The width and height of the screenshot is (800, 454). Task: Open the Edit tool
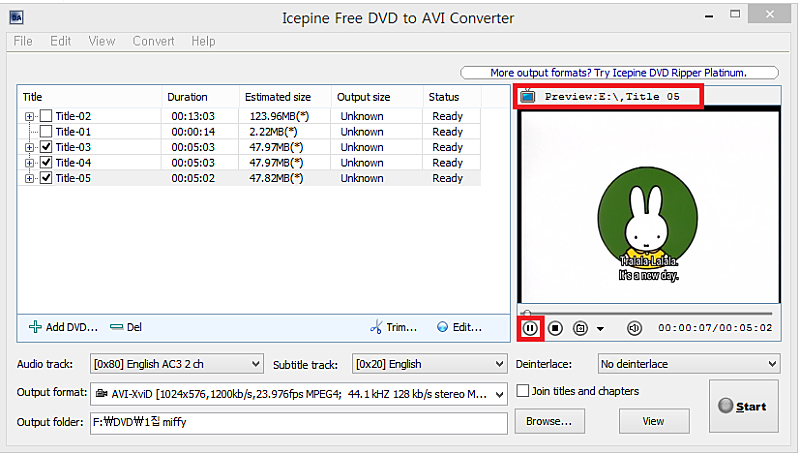pyautogui.click(x=459, y=327)
